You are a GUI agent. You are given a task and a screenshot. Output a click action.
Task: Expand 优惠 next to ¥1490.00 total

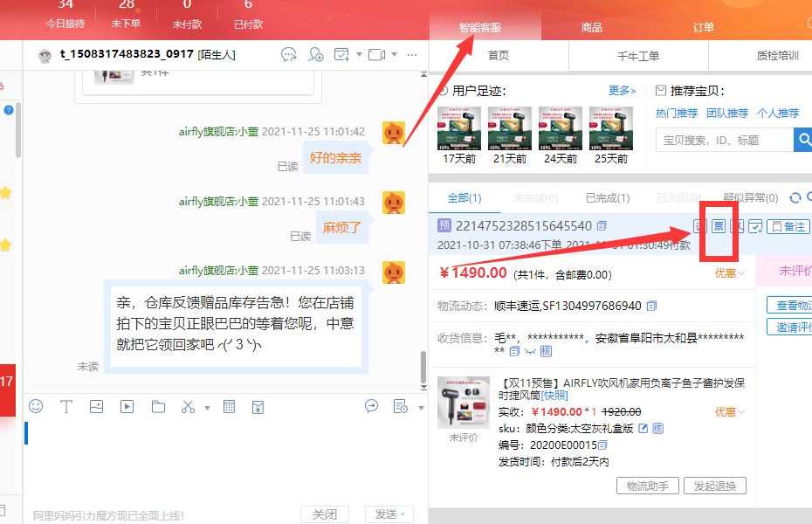[x=730, y=273]
